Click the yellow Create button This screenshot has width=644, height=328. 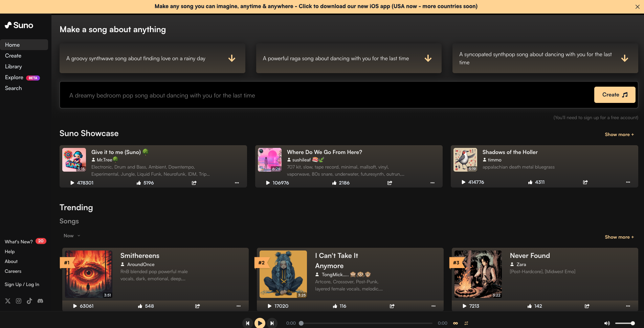click(x=615, y=95)
